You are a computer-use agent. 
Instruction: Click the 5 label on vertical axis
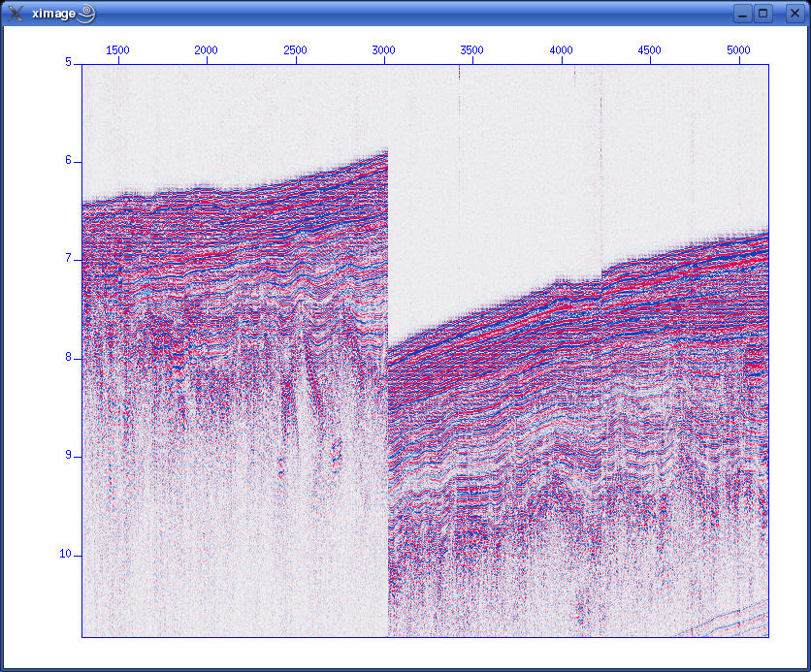[x=68, y=62]
